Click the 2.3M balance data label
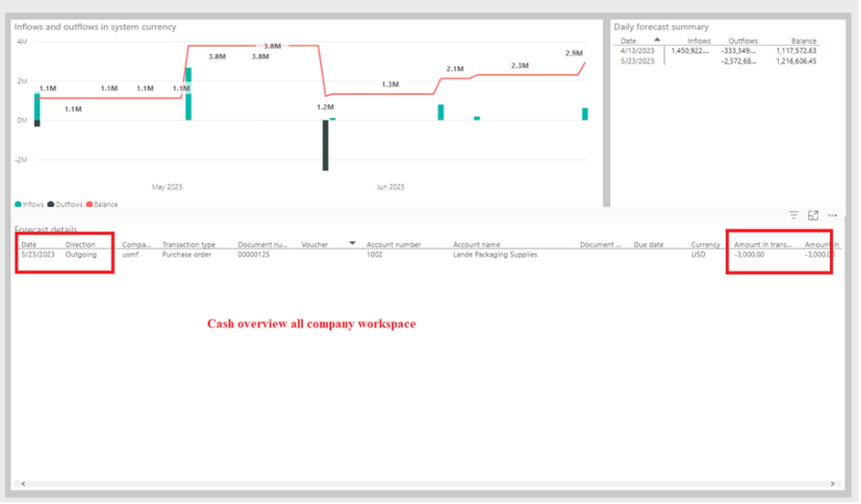 coord(519,65)
